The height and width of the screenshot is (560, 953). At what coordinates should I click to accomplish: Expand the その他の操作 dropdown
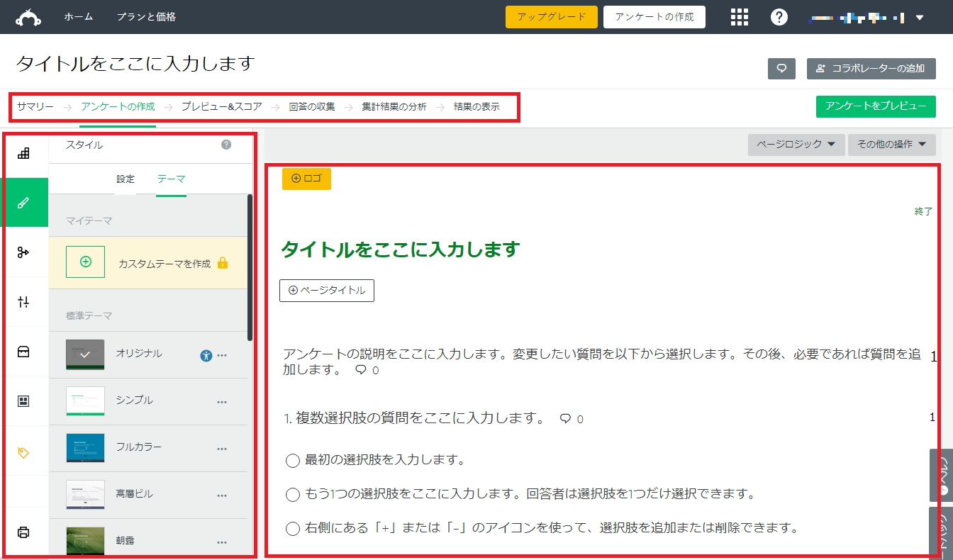click(x=891, y=145)
